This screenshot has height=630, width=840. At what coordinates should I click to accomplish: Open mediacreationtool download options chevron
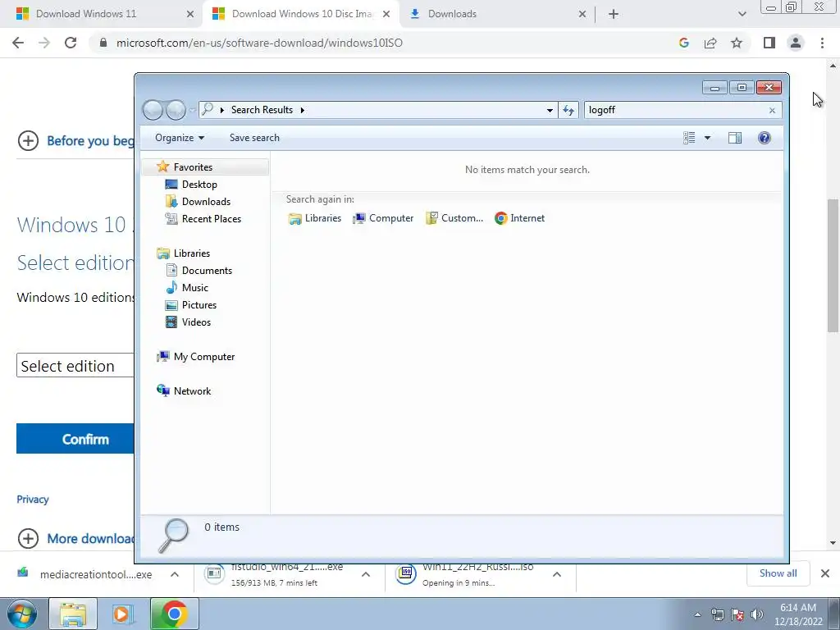[x=175, y=574]
